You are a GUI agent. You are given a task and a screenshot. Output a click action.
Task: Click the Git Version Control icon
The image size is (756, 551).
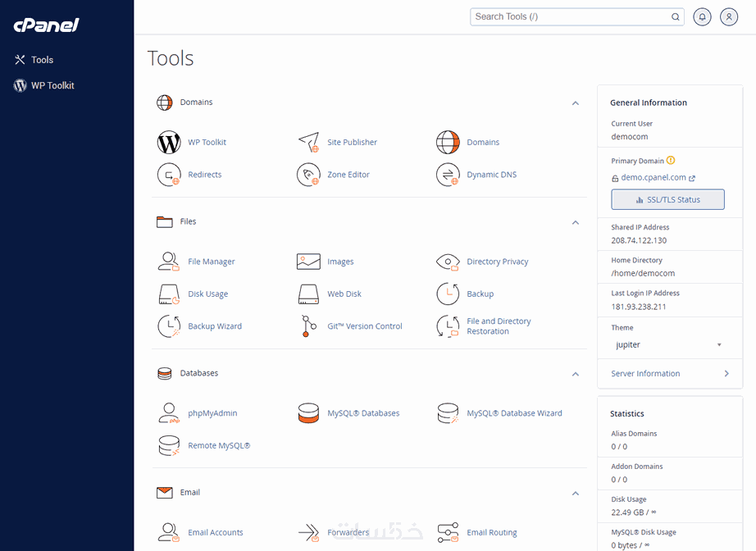308,326
